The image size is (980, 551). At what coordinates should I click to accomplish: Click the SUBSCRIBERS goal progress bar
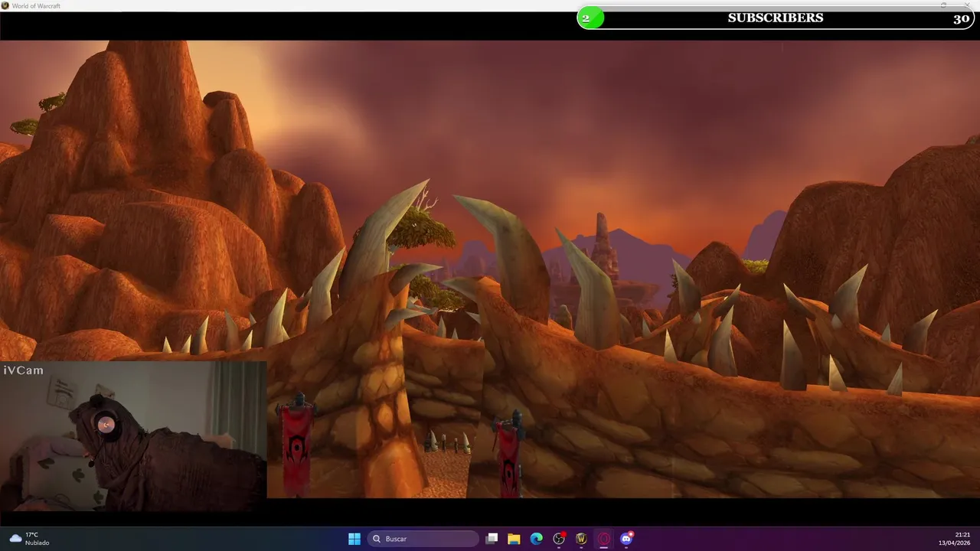pos(776,18)
